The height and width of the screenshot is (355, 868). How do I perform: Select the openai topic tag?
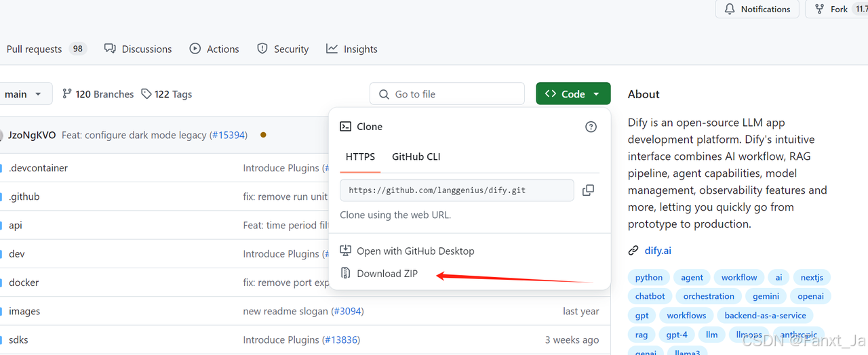point(811,296)
